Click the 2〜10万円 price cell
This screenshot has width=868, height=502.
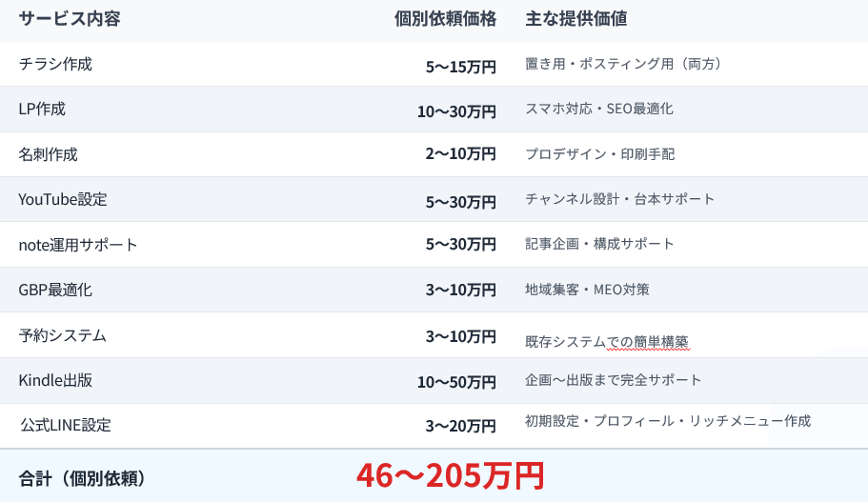pyautogui.click(x=461, y=154)
